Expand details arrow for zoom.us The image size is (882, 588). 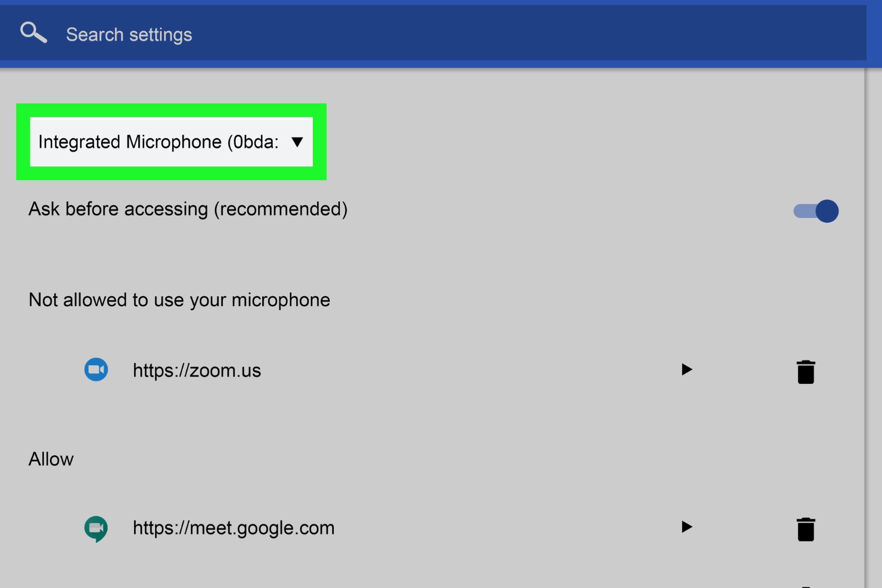click(686, 369)
